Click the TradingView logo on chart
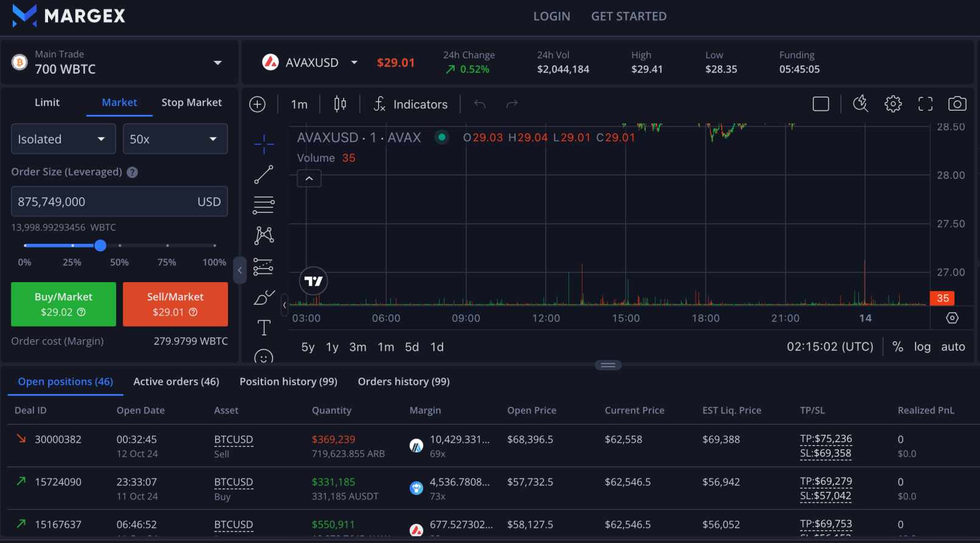 click(x=314, y=281)
